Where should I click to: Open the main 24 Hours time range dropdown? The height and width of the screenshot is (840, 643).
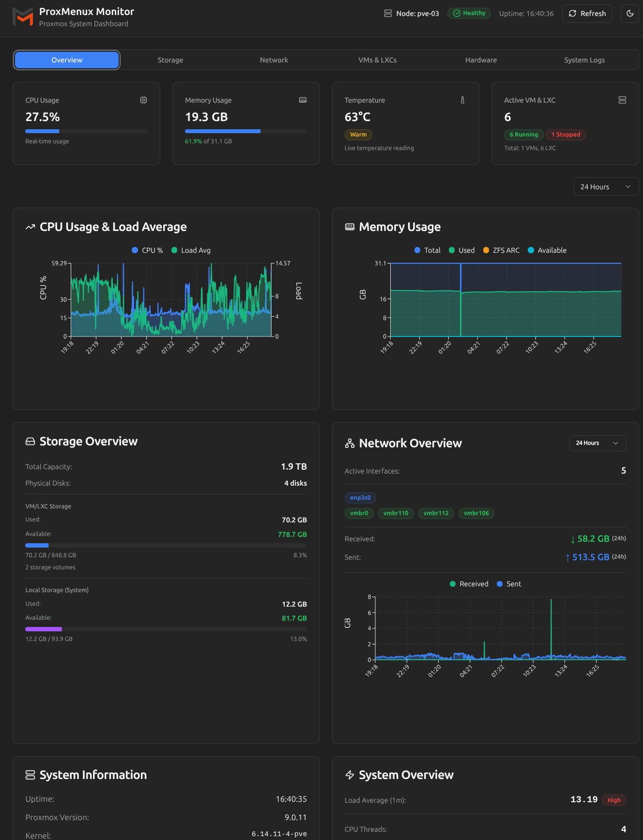click(605, 187)
